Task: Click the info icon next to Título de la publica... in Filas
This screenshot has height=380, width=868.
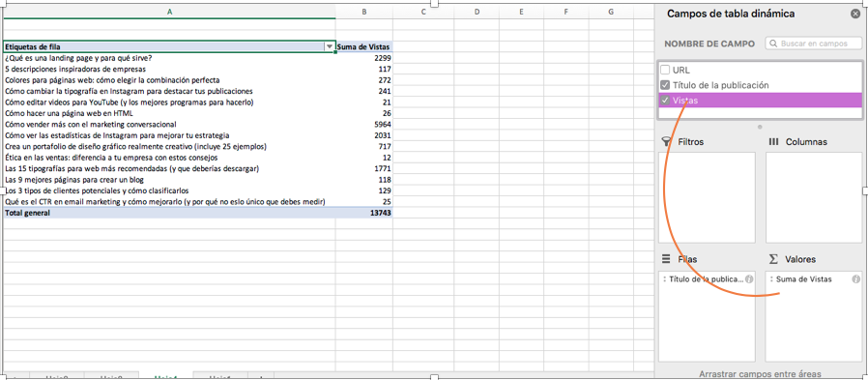Action: pyautogui.click(x=748, y=279)
